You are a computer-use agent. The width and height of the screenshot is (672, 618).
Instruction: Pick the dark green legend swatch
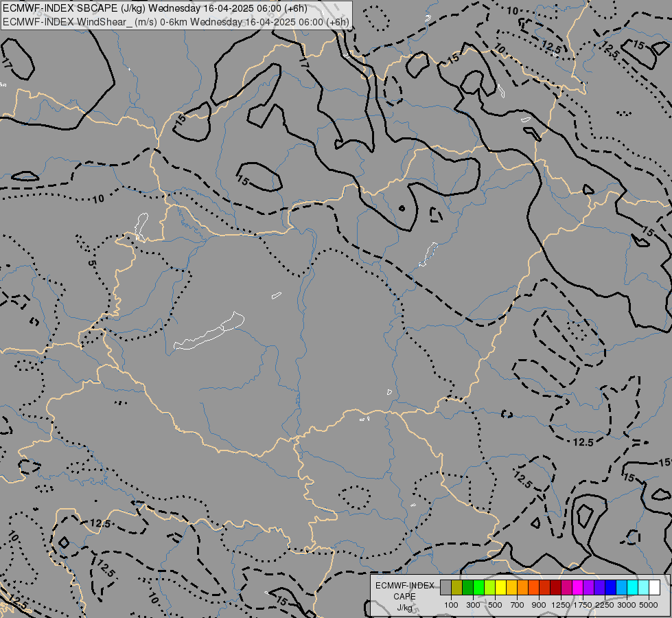(467, 587)
